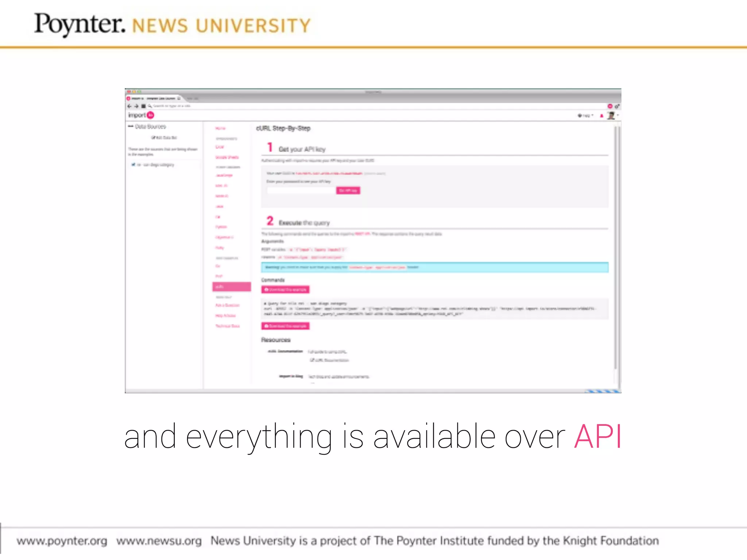Click the 'Resources' heading
747x560 pixels.
click(x=276, y=340)
